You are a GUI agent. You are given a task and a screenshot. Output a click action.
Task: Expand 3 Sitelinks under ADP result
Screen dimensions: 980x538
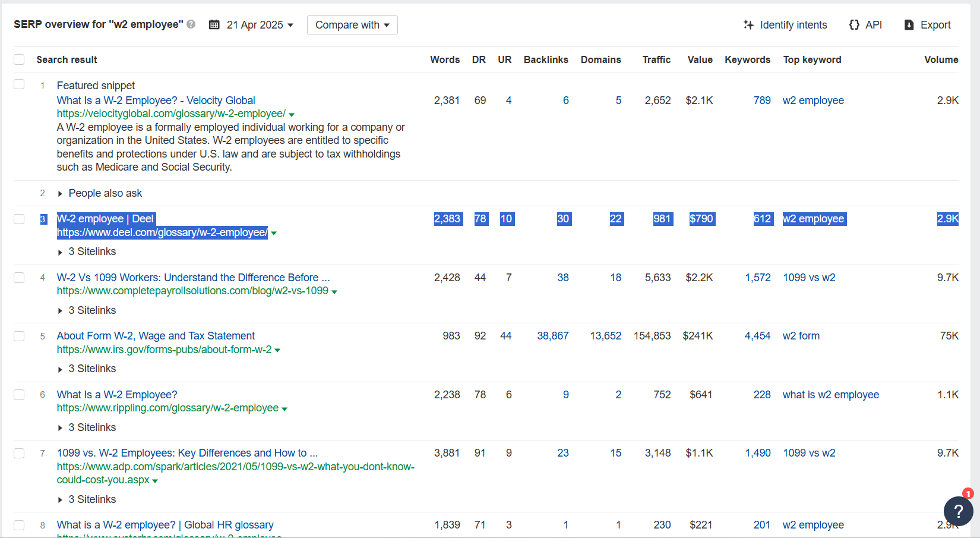(87, 499)
